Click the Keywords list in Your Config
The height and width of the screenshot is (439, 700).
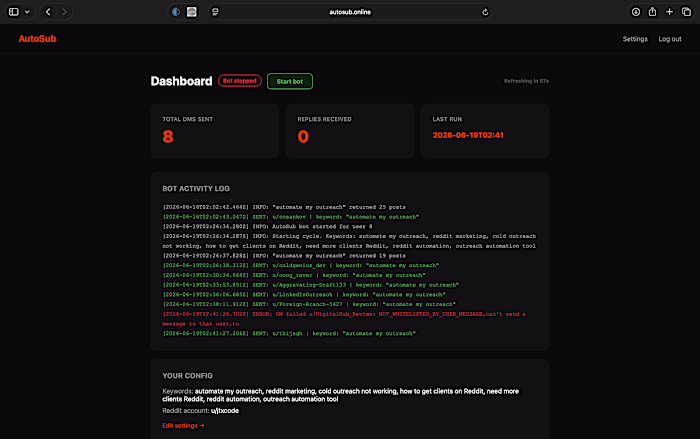(341, 395)
